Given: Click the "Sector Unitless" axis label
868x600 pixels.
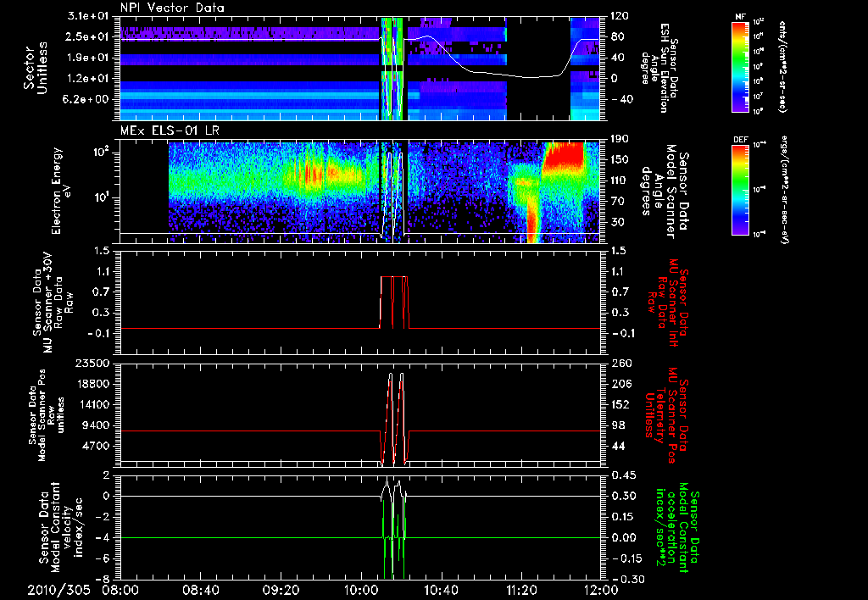Looking at the screenshot, I should [x=36, y=68].
